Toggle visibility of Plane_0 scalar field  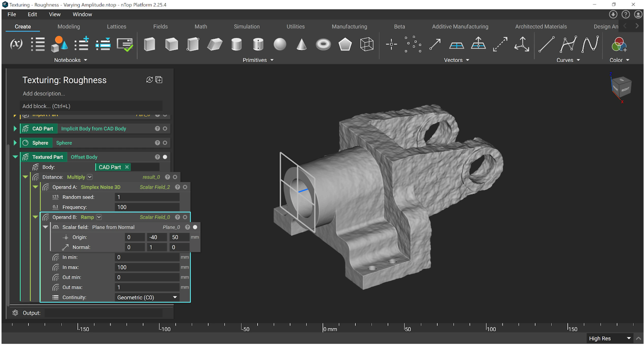[195, 227]
